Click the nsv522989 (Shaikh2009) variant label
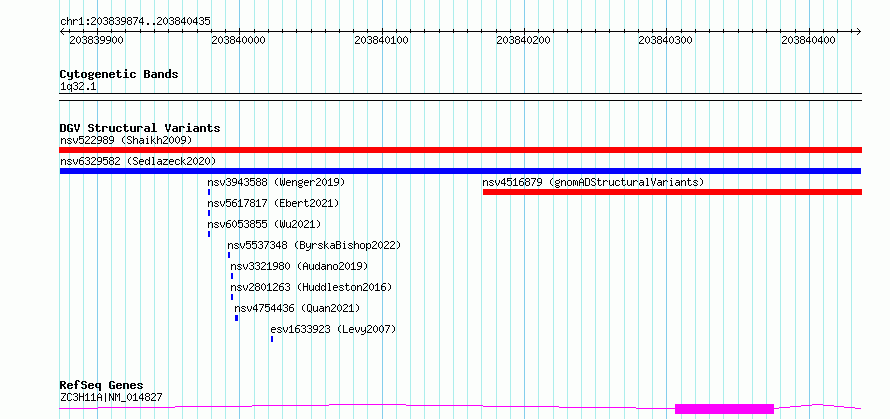 point(126,140)
